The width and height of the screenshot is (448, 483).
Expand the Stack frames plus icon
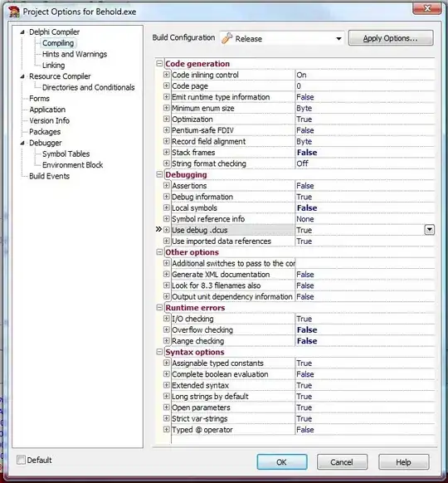[x=166, y=152]
